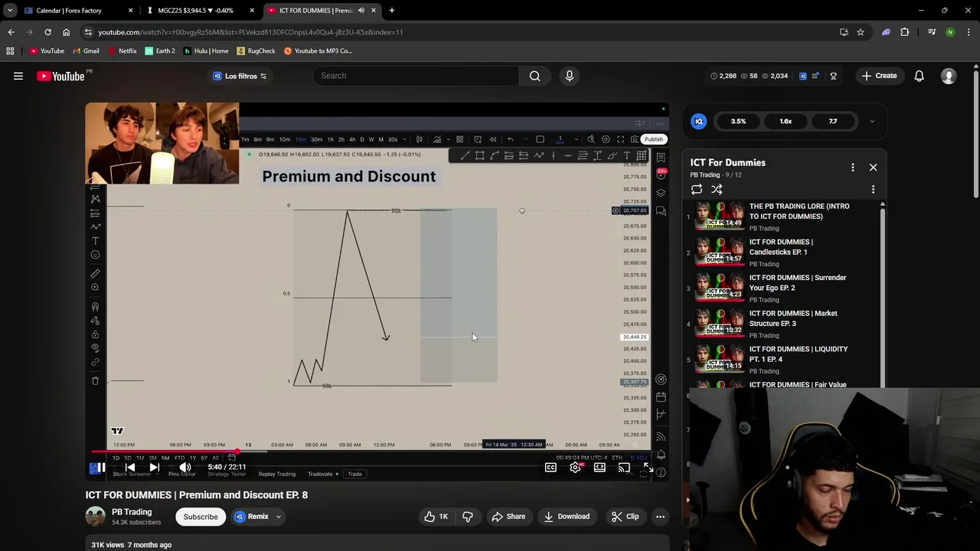Click the blue IQ badge beside 3.5%
The width and height of the screenshot is (980, 551).
point(698,121)
